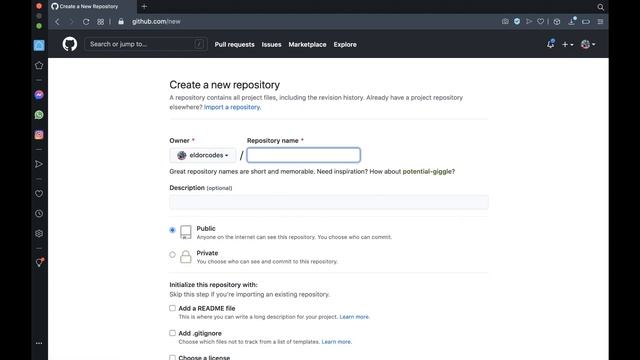
Task: Open the blue home icon in sidebar
Action: pyautogui.click(x=39, y=45)
